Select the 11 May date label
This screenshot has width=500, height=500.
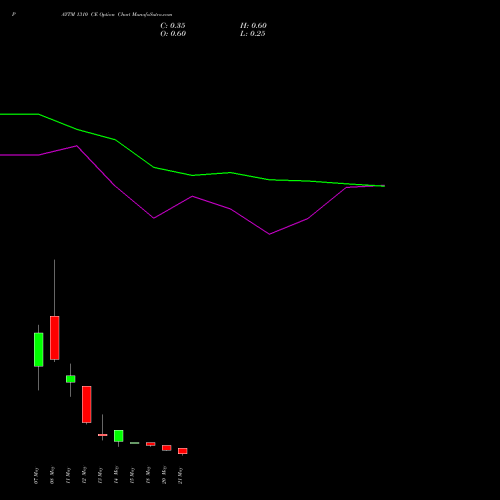pos(68,476)
